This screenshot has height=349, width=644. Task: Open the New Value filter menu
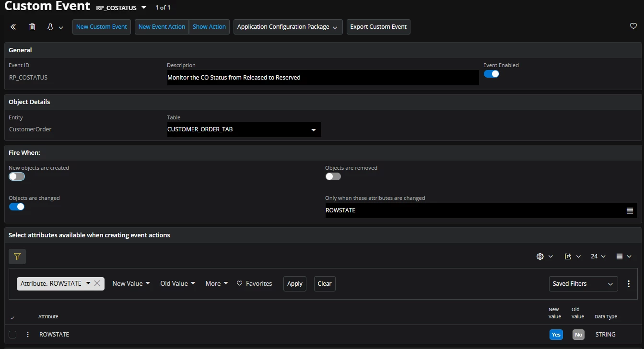(131, 283)
